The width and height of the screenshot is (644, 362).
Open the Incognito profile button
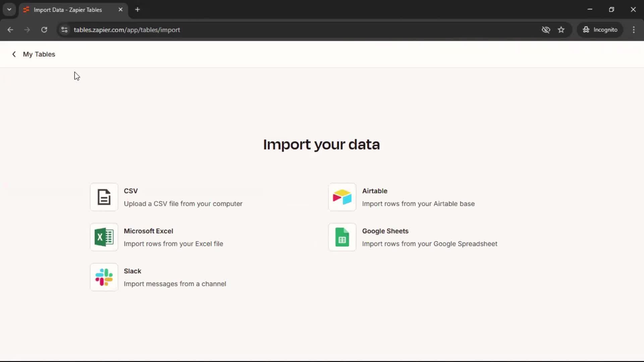[600, 30]
